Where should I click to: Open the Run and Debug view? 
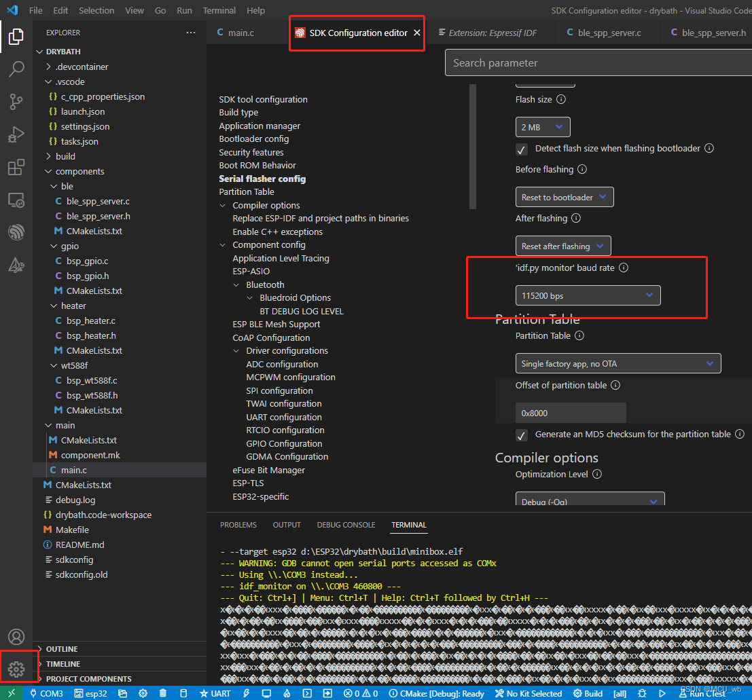pos(16,134)
